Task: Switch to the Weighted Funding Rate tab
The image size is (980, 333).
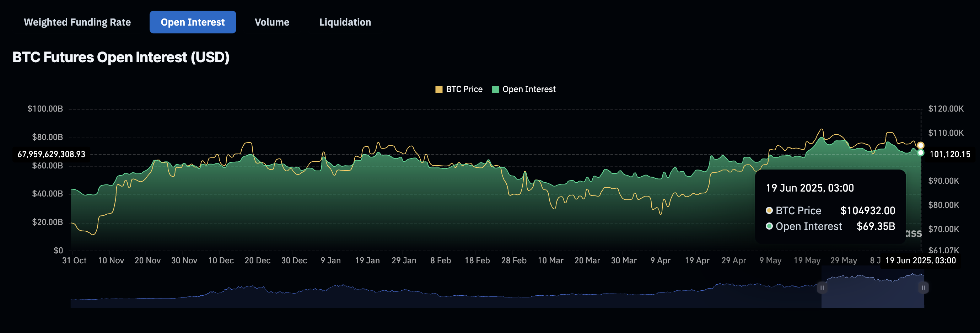Action: click(77, 22)
